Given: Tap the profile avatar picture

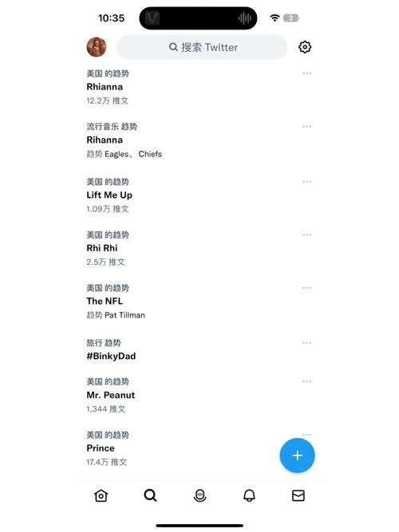Looking at the screenshot, I should [97, 47].
